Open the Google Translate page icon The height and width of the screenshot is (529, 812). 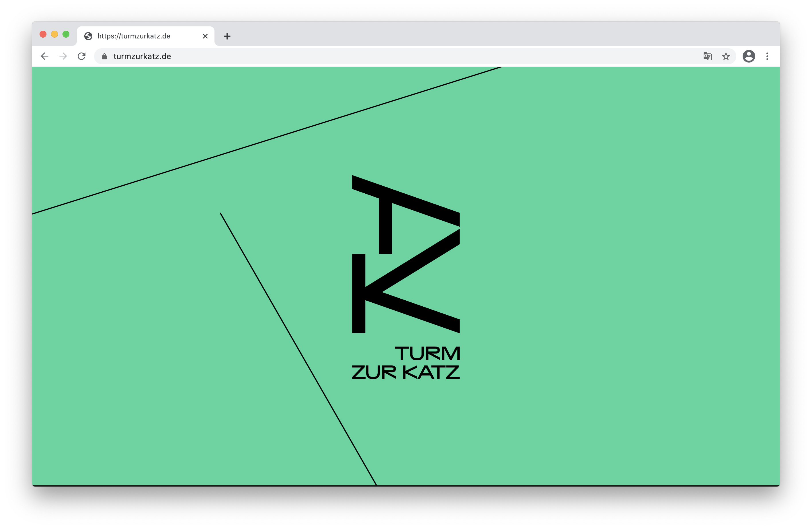click(x=708, y=56)
